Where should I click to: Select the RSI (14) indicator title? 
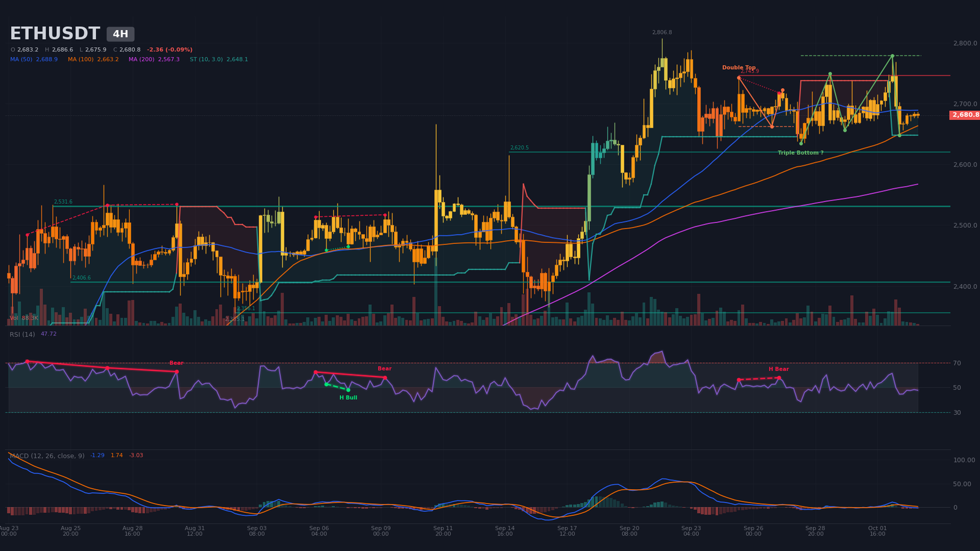tap(23, 334)
